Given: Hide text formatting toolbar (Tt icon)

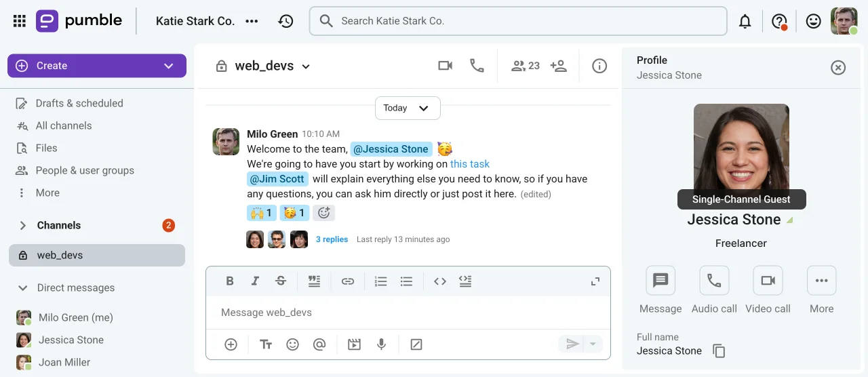Looking at the screenshot, I should pos(266,344).
